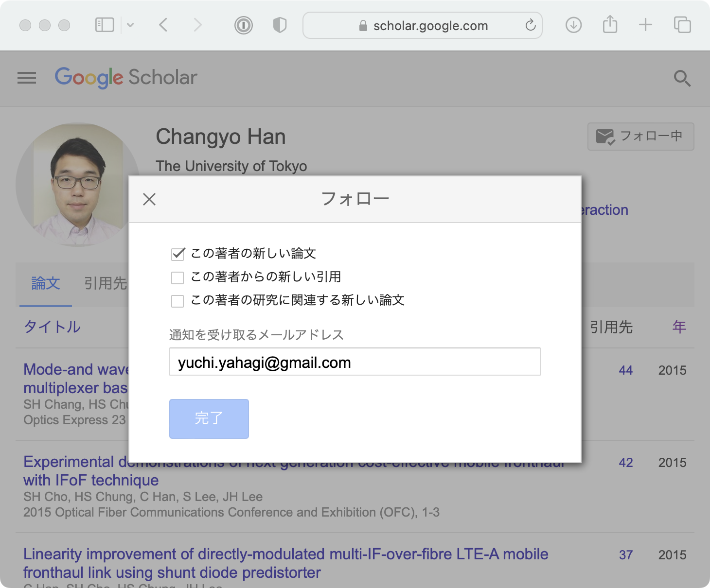The image size is (710, 588).
Task: Click the Scholar search magnifier icon
Action: [682, 78]
